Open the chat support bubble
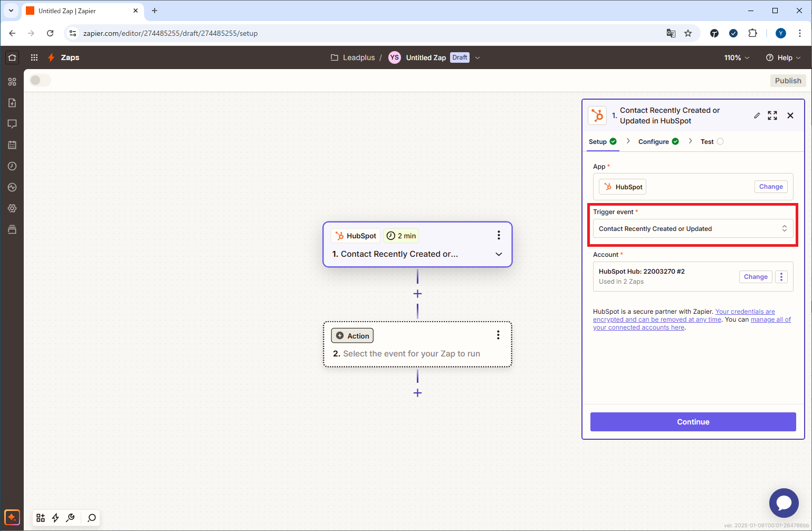Image resolution: width=812 pixels, height=531 pixels. pyautogui.click(x=784, y=503)
